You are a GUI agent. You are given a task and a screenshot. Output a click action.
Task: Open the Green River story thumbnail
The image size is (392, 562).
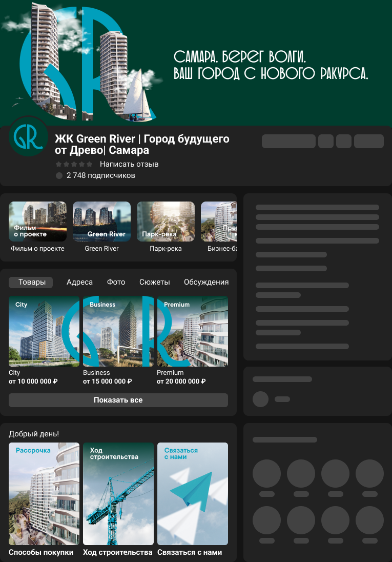(x=102, y=222)
